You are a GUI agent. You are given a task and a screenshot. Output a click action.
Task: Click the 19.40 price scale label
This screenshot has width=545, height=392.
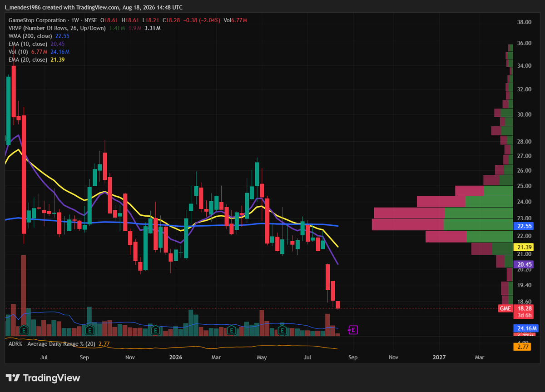coord(525,285)
